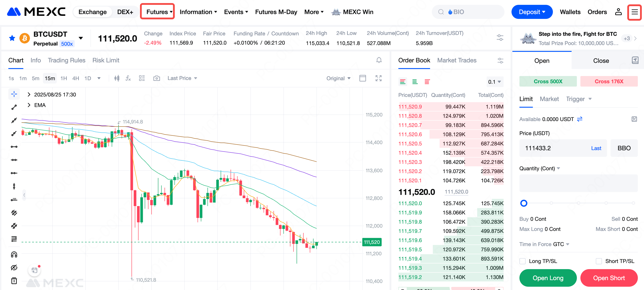Expand the Time in Force GTC dropdown

[x=567, y=244]
